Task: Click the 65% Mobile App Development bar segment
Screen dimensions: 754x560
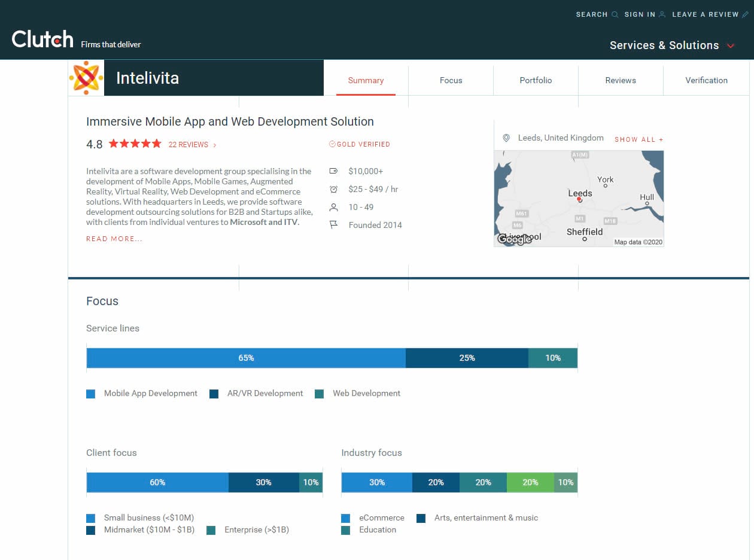Action: [x=246, y=358]
